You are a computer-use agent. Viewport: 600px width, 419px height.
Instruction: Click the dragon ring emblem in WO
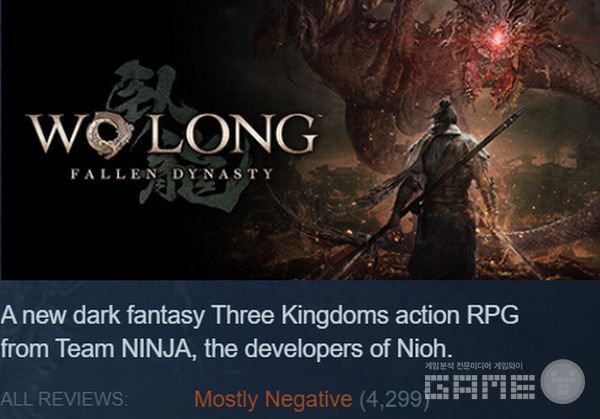click(110, 135)
